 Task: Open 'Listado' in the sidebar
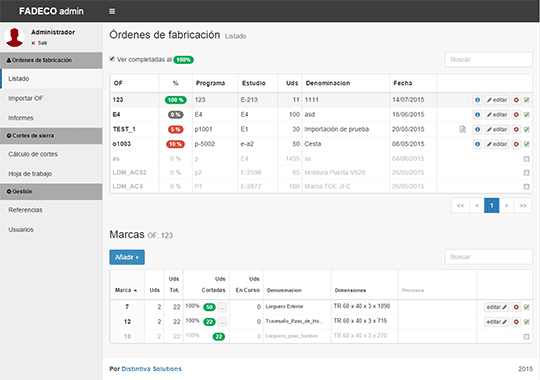click(x=52, y=79)
